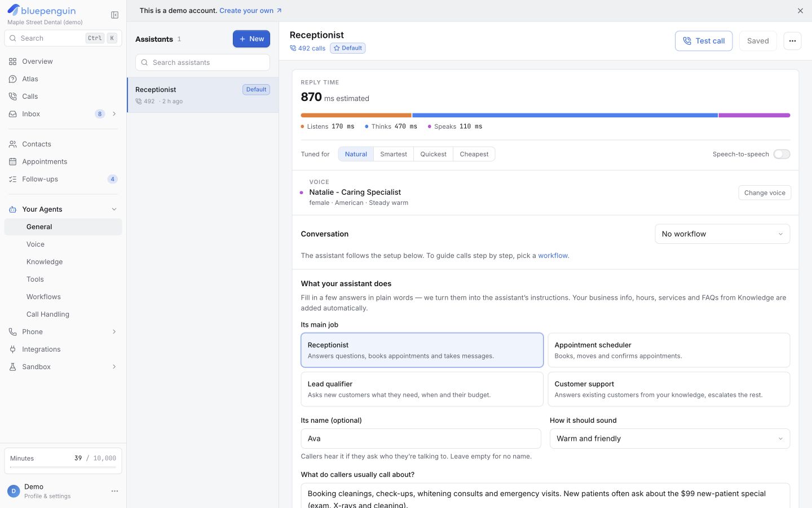Open Demo profile more options
This screenshot has height=508, width=812.
click(114, 491)
